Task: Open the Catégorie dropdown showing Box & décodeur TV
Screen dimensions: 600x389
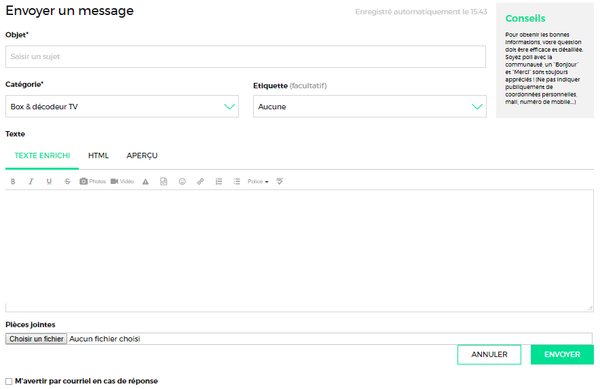Action: pos(122,106)
